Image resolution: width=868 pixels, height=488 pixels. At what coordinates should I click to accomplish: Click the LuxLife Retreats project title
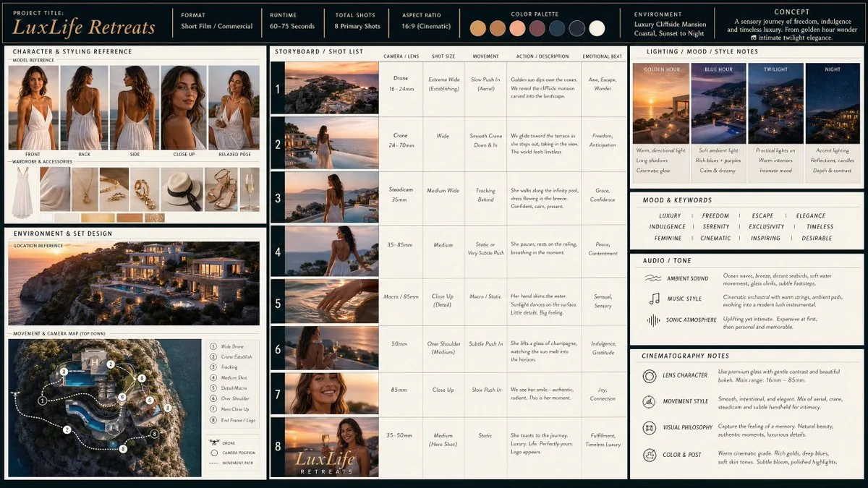[84, 28]
